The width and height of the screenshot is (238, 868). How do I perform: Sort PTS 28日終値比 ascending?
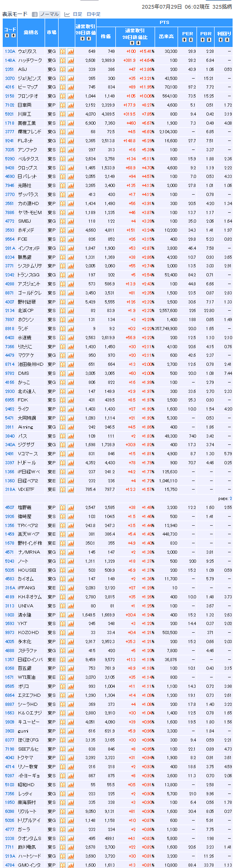pos(132,43)
